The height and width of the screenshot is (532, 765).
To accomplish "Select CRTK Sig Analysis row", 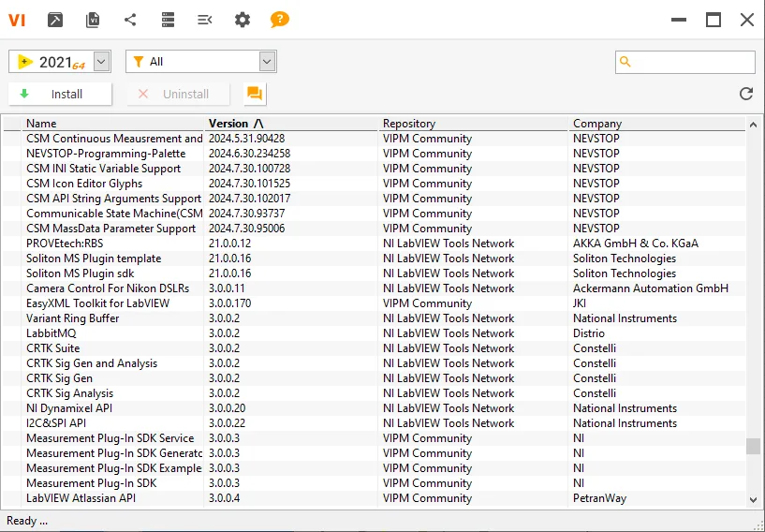I will (x=375, y=393).
